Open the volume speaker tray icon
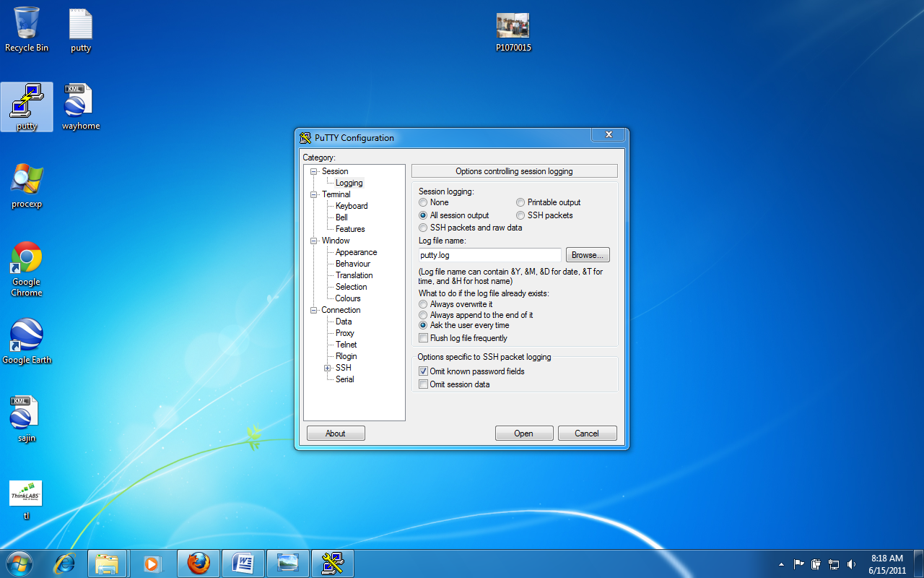This screenshot has height=578, width=924. tap(851, 564)
